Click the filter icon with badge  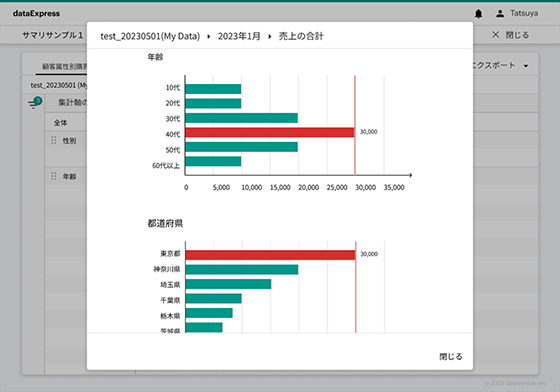tap(35, 103)
